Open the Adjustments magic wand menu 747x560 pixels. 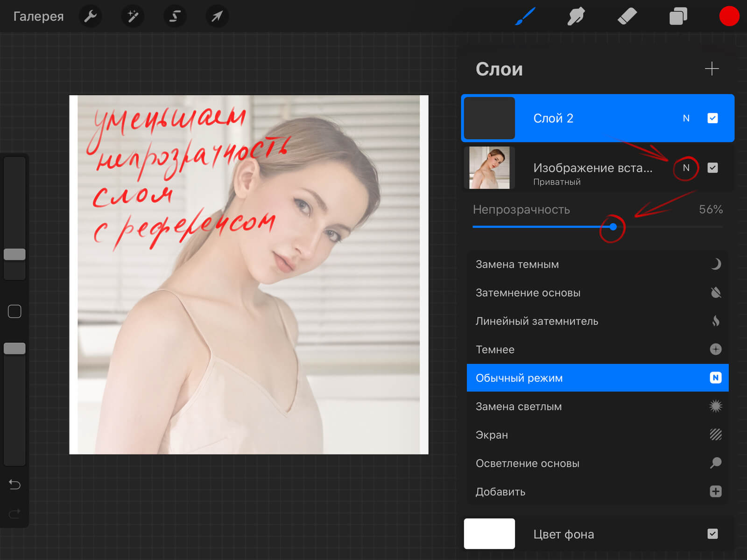coord(133,16)
